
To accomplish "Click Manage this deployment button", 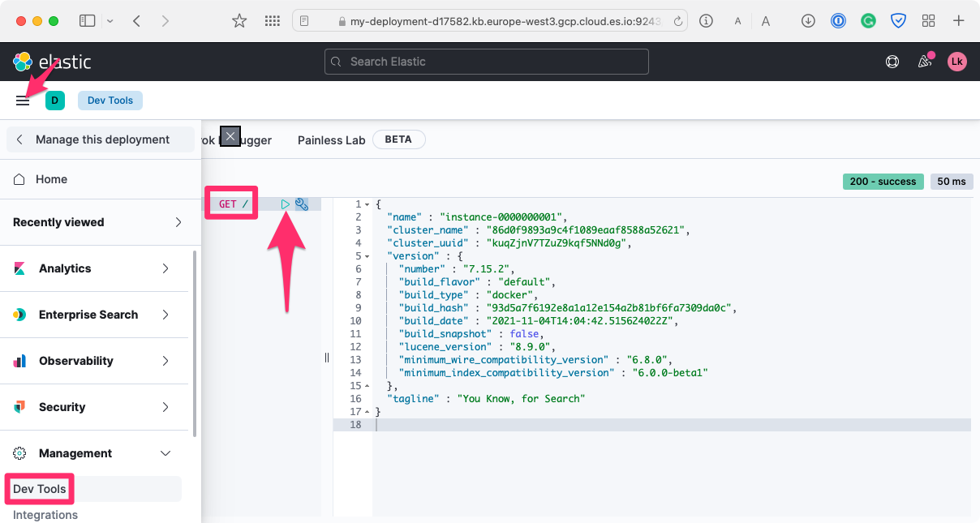I will (x=101, y=139).
